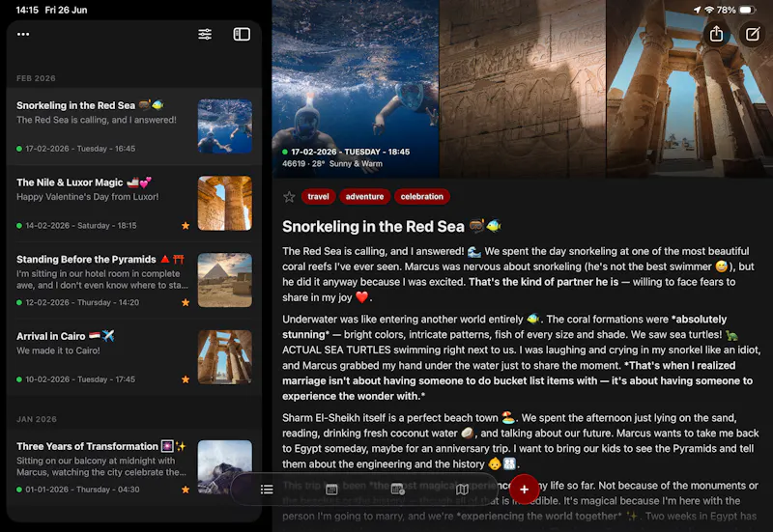
Task: Click the paragraph starting Sharm El-Sheikh itself
Action: [521, 441]
